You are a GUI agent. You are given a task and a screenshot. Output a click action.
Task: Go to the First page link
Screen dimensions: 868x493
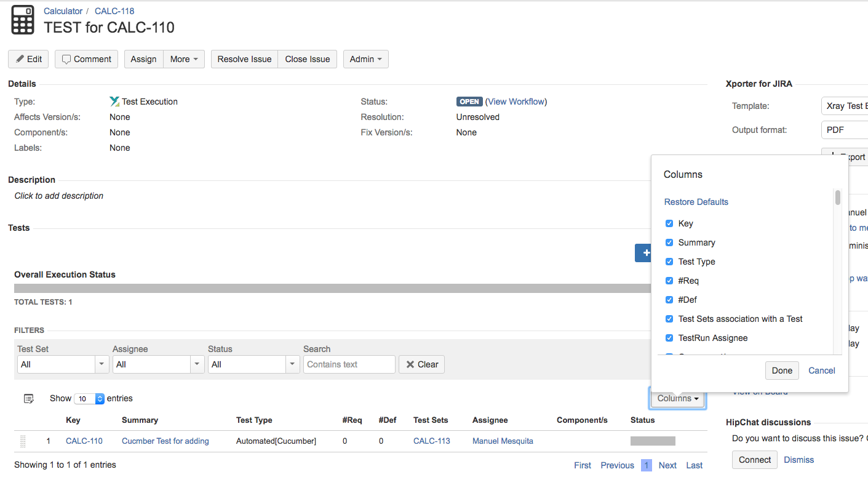[x=583, y=465]
